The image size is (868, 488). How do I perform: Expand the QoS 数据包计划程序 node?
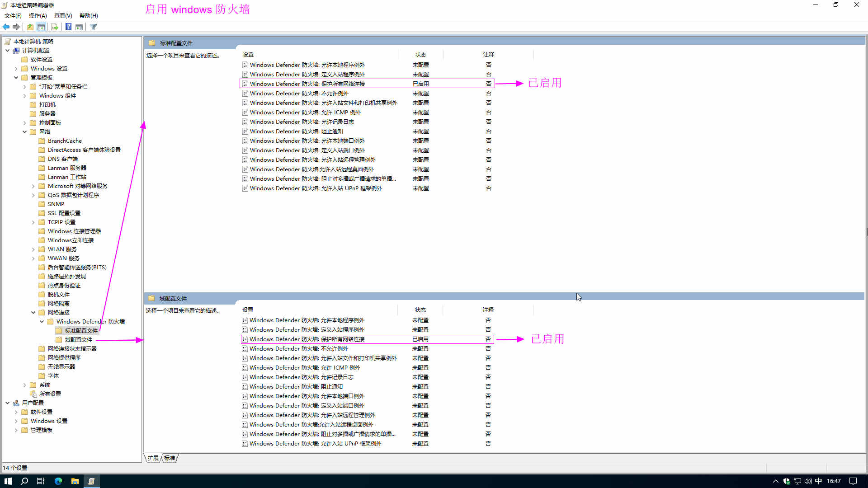(x=33, y=195)
